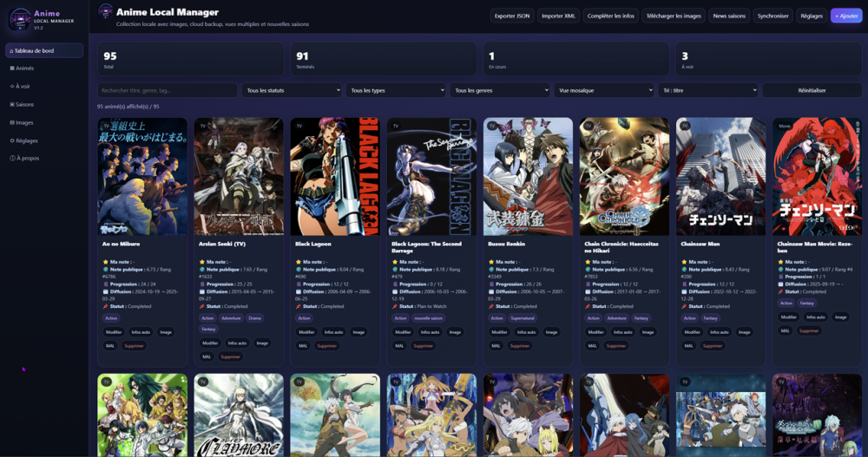Open the first Black Lagoon poster
Screen dimensions: 868x457
(335, 177)
